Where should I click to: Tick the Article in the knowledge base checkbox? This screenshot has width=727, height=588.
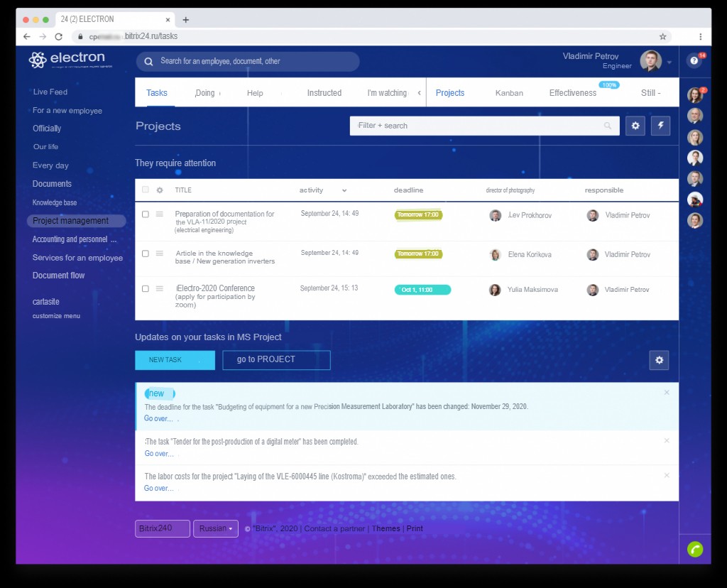tap(145, 254)
